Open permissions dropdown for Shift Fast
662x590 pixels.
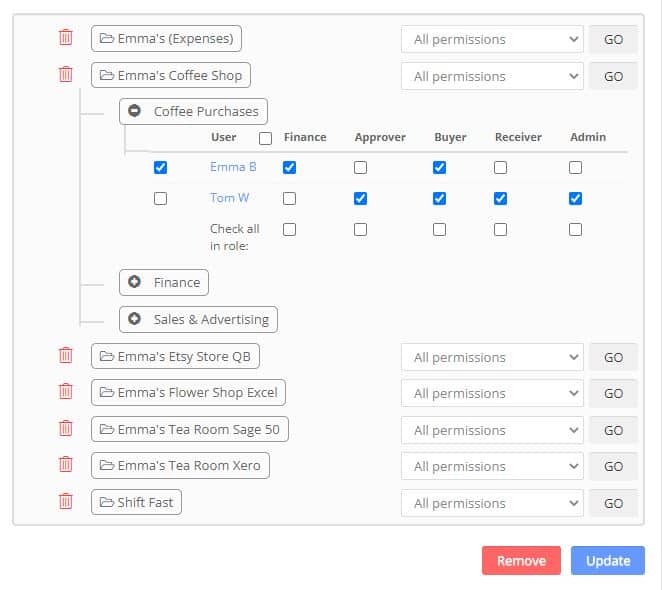492,503
